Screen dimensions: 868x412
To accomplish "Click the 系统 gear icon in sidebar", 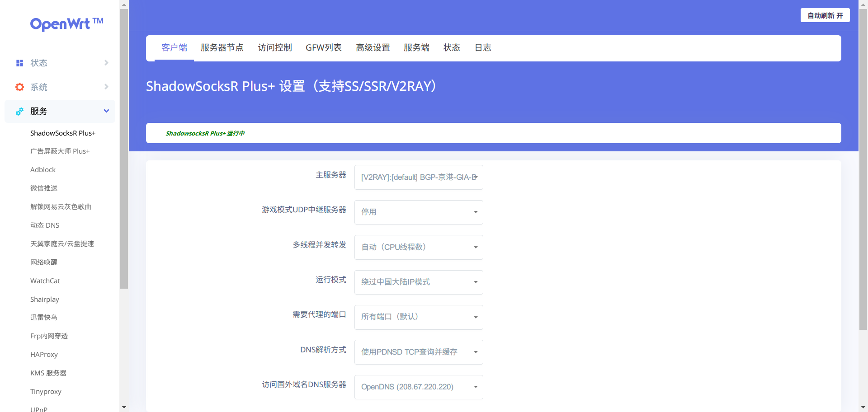I will [x=19, y=87].
